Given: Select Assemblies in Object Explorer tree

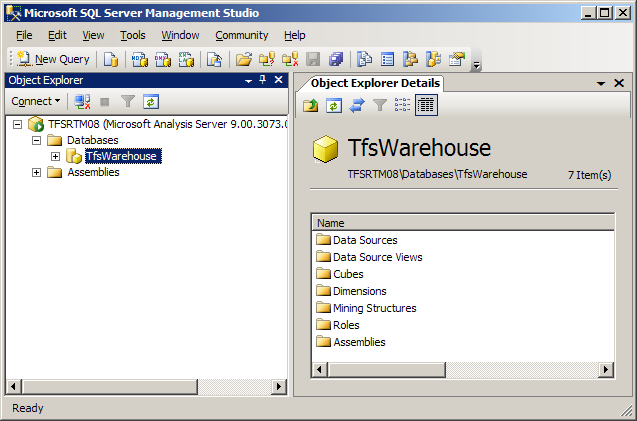Looking at the screenshot, I should 93,172.
